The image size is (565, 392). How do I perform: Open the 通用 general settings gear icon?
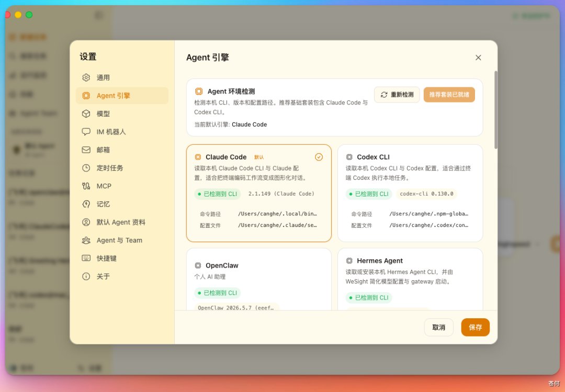[86, 77]
